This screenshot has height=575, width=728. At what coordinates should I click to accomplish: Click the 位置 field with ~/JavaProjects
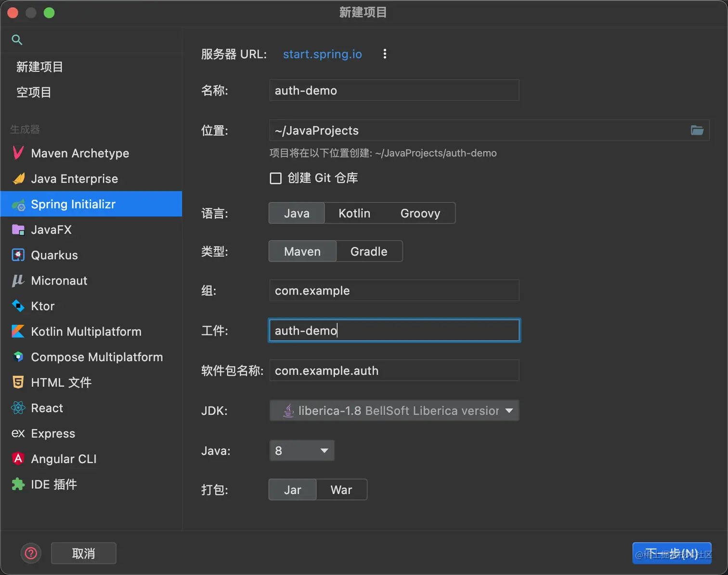(x=489, y=130)
